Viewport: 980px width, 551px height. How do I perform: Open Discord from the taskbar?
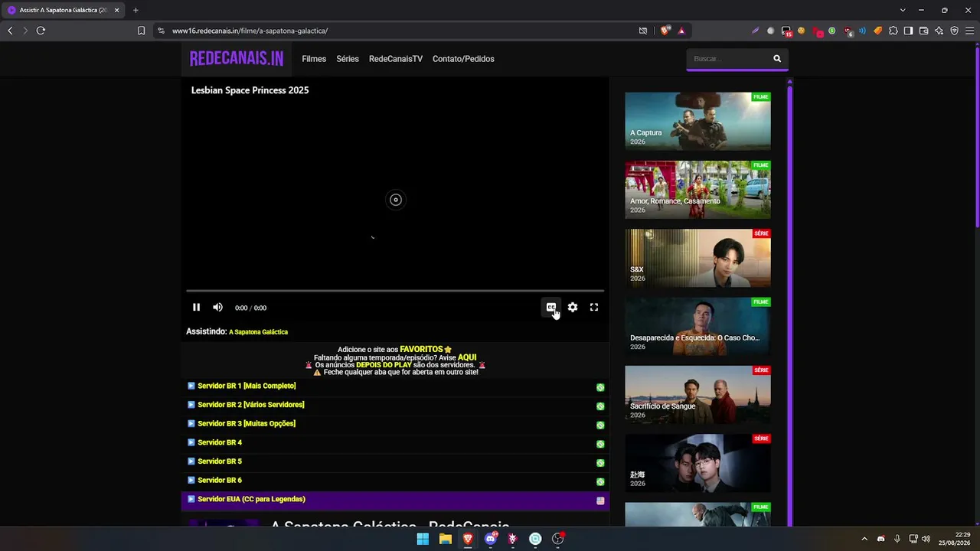(491, 539)
